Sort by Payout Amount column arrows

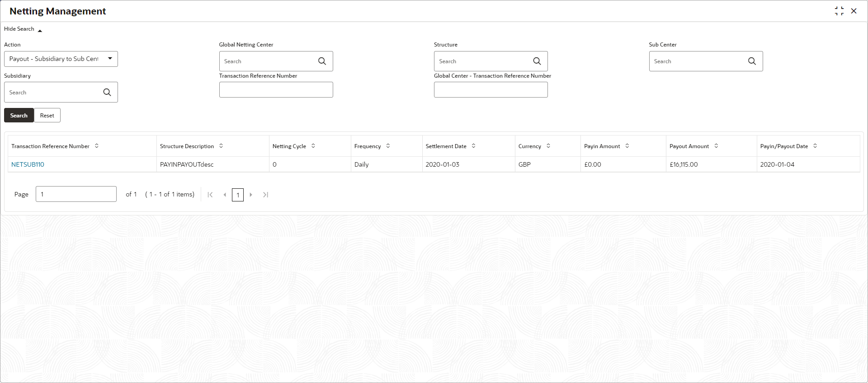[x=716, y=146]
